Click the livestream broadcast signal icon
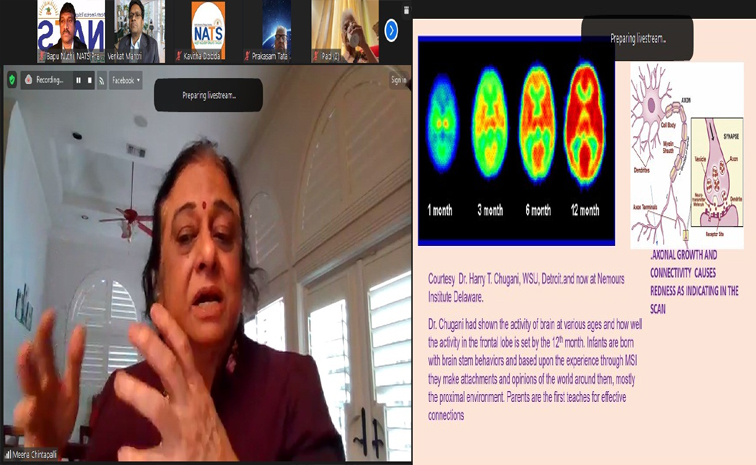This screenshot has width=756, height=465. 101,81
